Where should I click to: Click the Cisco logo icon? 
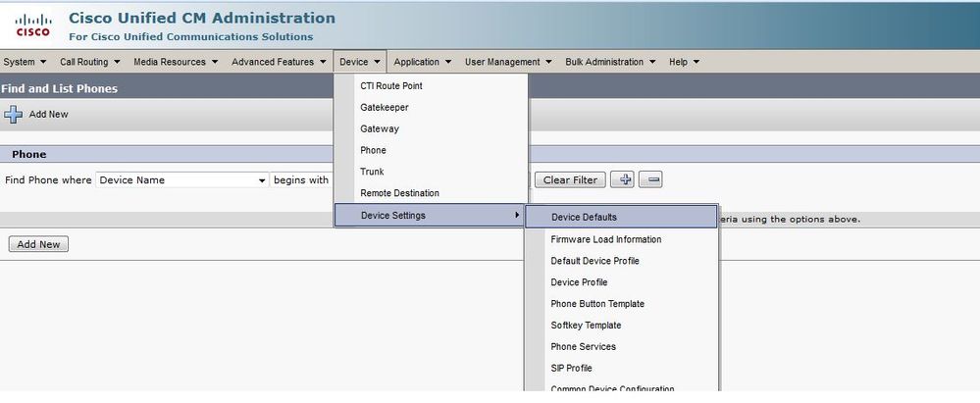[x=32, y=24]
